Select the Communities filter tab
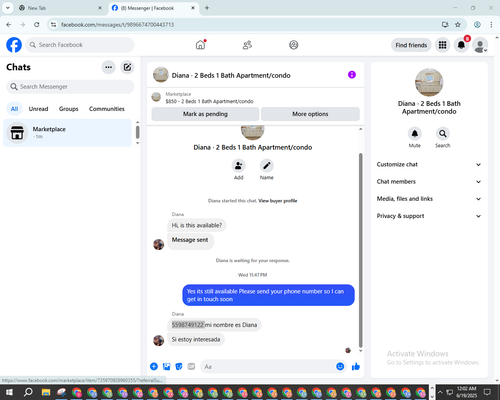 (x=107, y=109)
